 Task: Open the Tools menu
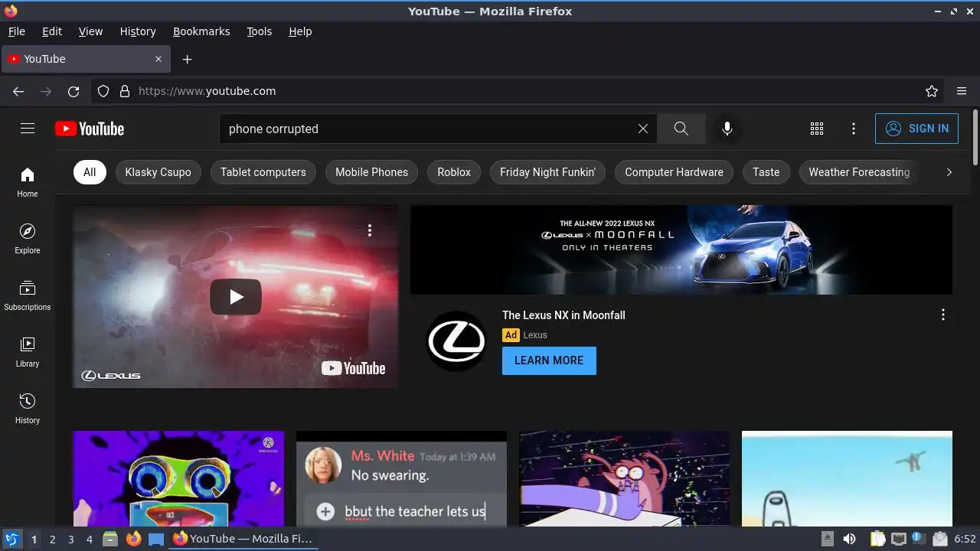[259, 31]
